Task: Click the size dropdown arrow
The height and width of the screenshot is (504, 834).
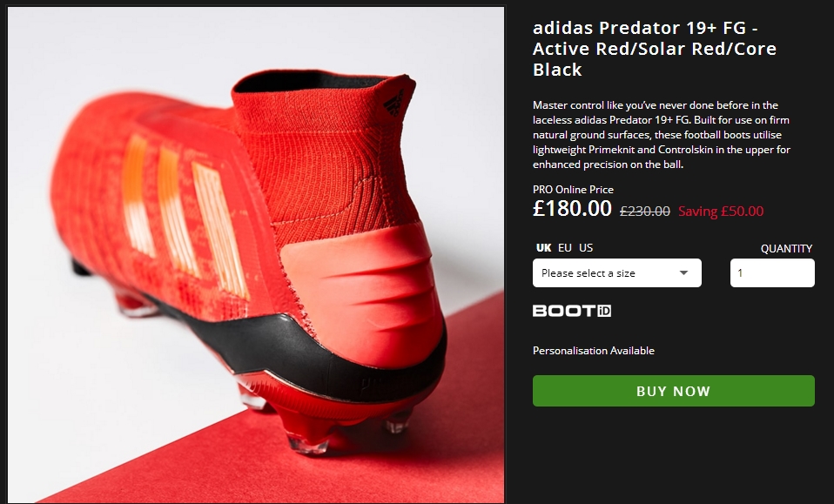Action: pyautogui.click(x=684, y=273)
